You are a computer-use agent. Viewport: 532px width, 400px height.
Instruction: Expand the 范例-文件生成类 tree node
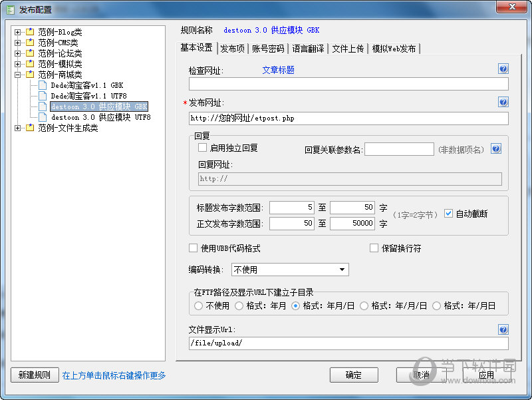(x=18, y=128)
